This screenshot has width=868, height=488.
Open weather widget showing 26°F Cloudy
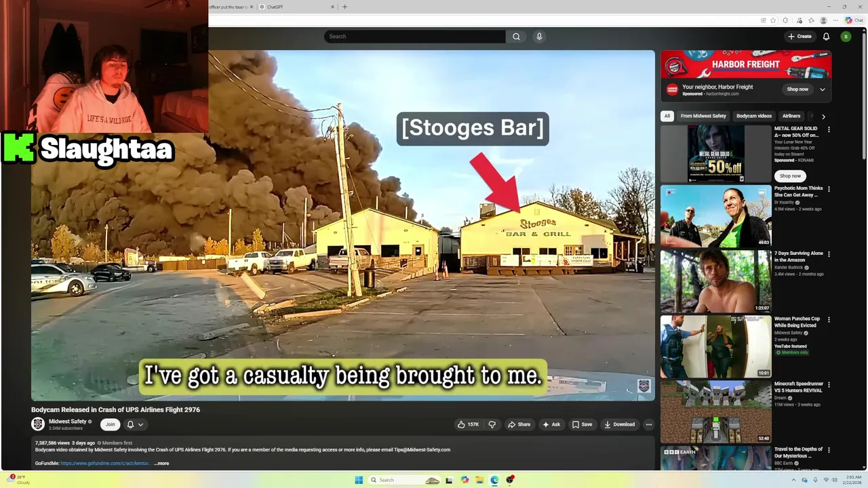(19, 480)
